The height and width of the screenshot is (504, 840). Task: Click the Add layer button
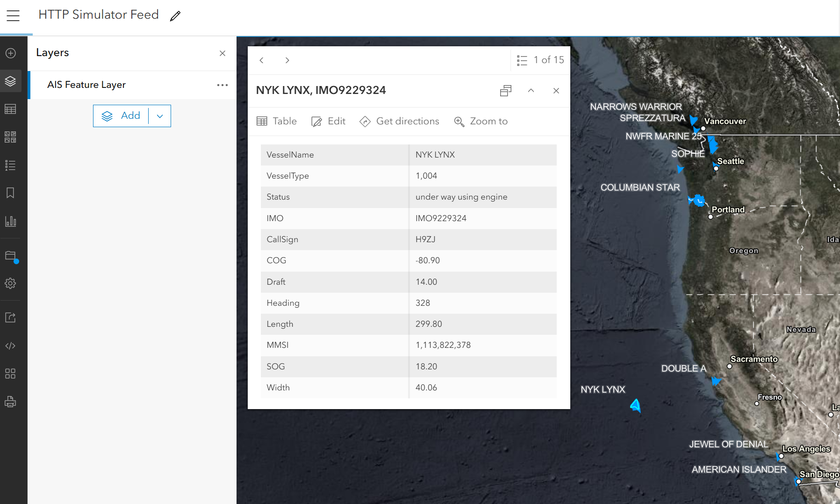pyautogui.click(x=121, y=116)
